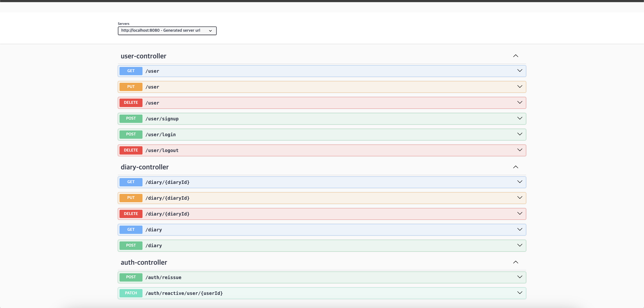This screenshot has width=644, height=308.
Task: Expand the POST /user/login chevron
Action: point(519,134)
